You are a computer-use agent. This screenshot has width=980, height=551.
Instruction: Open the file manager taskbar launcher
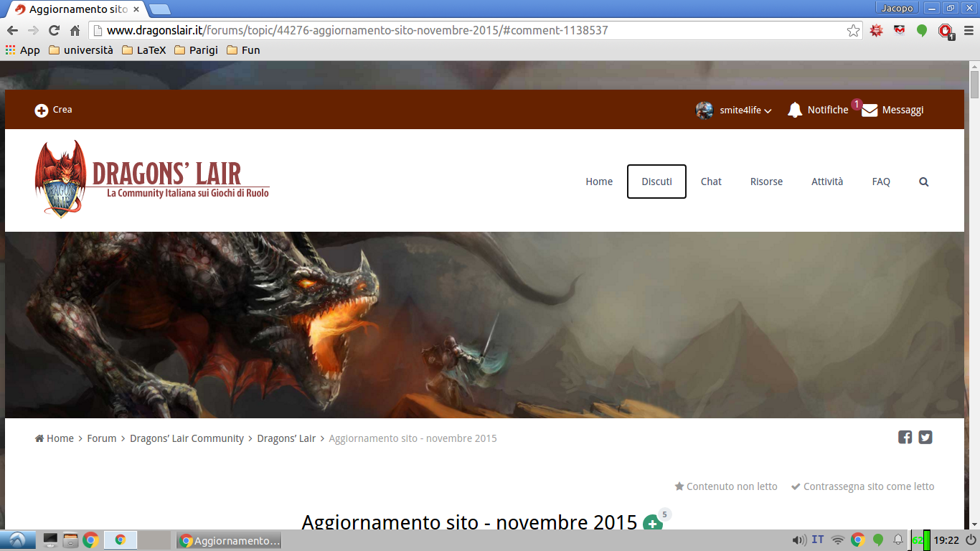(x=70, y=540)
